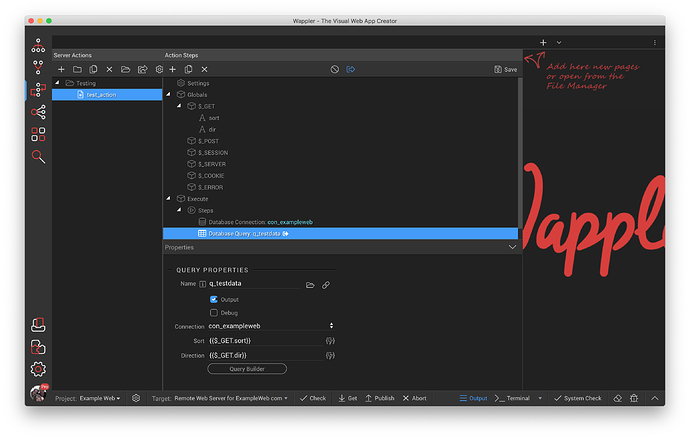The image size is (690, 439).
Task: Open the book icon in sidebar
Action: click(38, 325)
